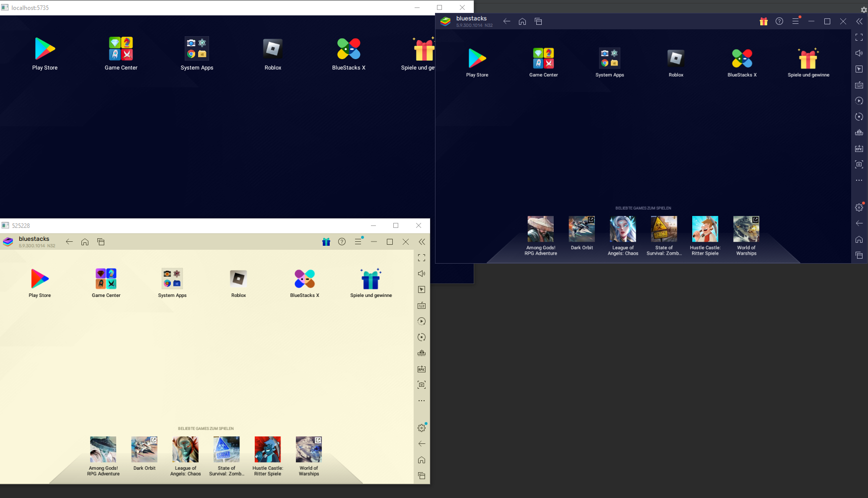Mute audio using the speaker icon in bottom window

pyautogui.click(x=422, y=274)
